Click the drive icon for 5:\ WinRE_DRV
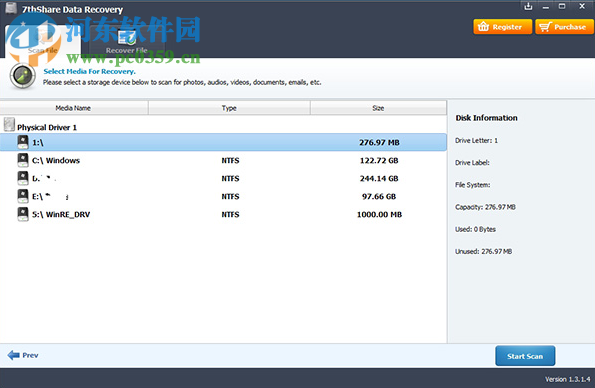Image resolution: width=595 pixels, height=388 pixels. (x=23, y=214)
